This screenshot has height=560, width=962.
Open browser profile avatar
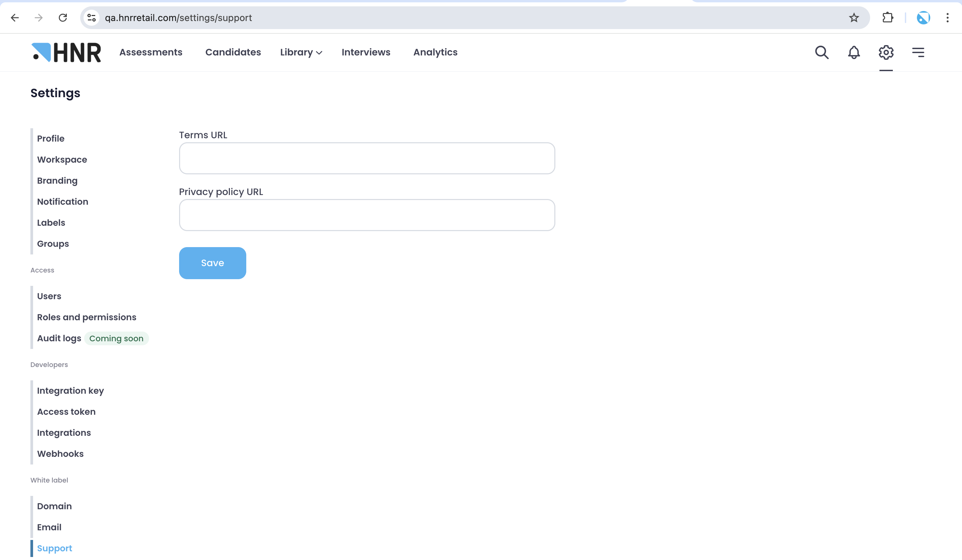click(923, 18)
